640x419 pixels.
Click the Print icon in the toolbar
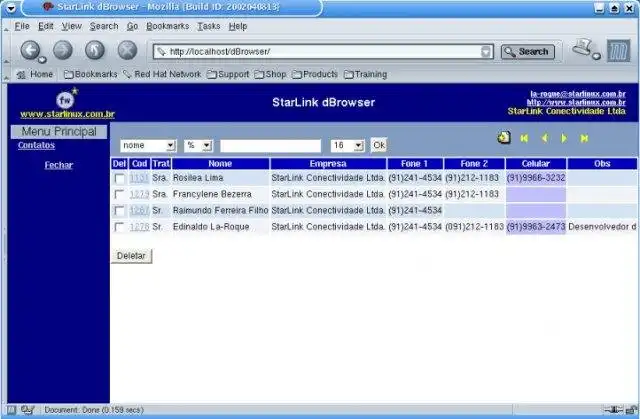[584, 48]
